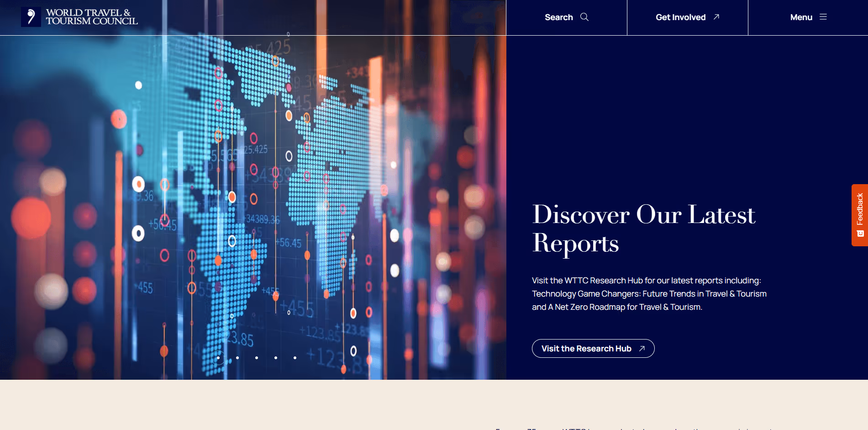
Task: Click the Discover Our Latest Reports heading
Action: tap(643, 228)
